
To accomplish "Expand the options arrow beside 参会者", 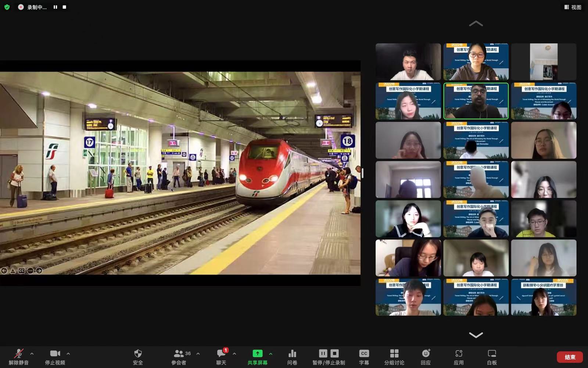I will pyautogui.click(x=198, y=354).
